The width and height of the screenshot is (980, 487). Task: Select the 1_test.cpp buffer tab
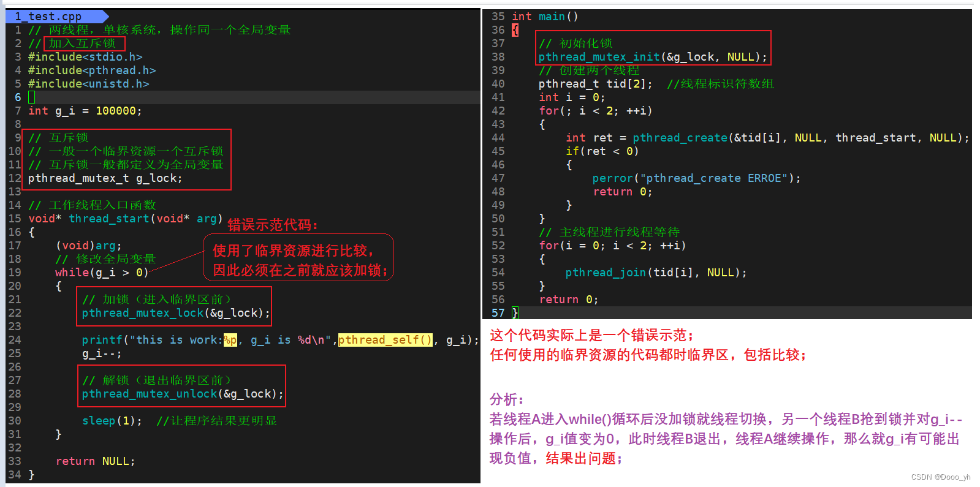pyautogui.click(x=55, y=17)
